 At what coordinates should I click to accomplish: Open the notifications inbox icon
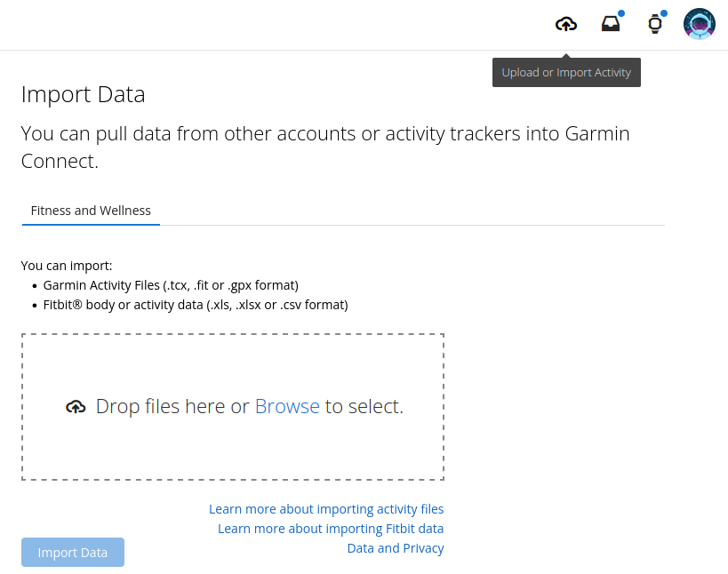tap(610, 25)
